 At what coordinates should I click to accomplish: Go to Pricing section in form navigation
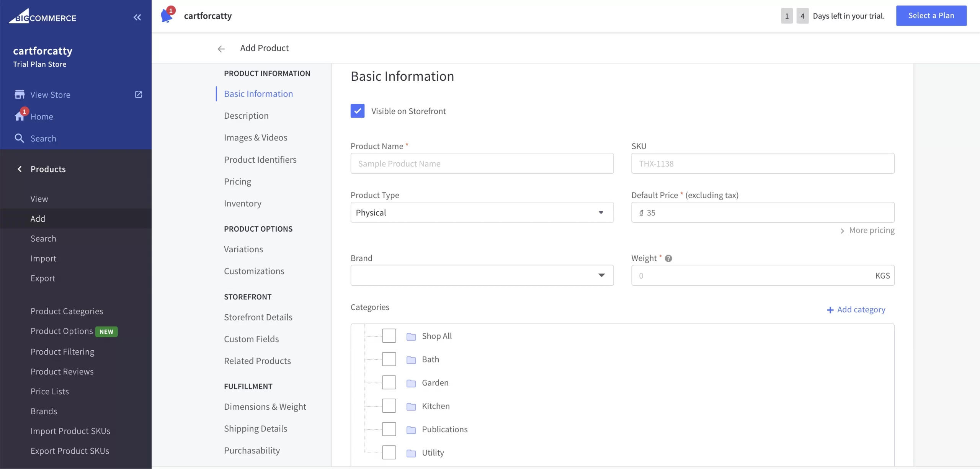click(x=237, y=181)
